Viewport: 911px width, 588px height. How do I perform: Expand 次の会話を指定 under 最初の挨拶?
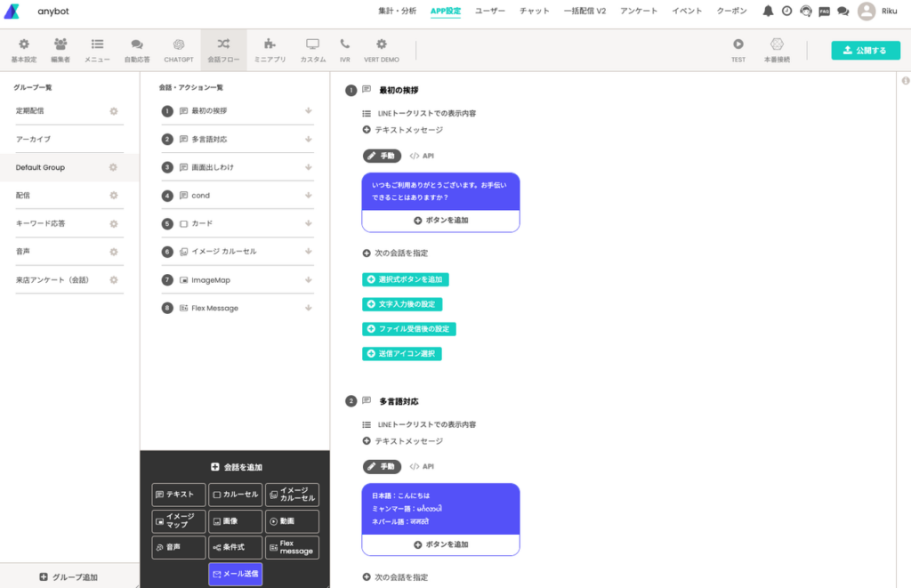point(395,253)
